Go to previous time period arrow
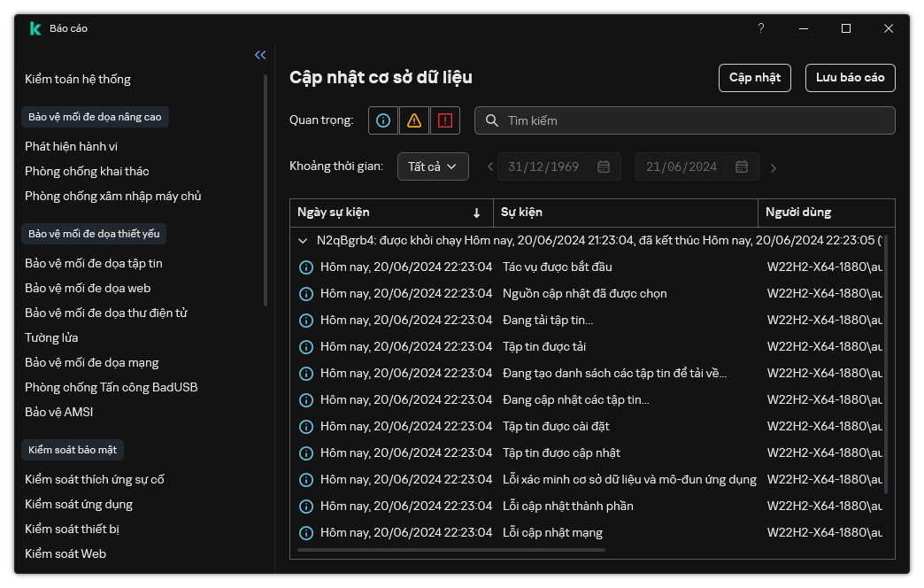The width and height of the screenshot is (924, 588). [491, 167]
